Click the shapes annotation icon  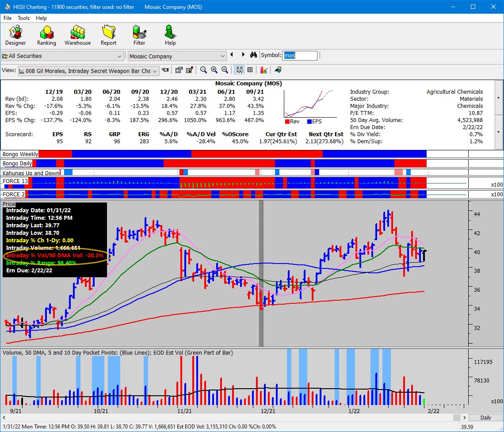click(278, 70)
